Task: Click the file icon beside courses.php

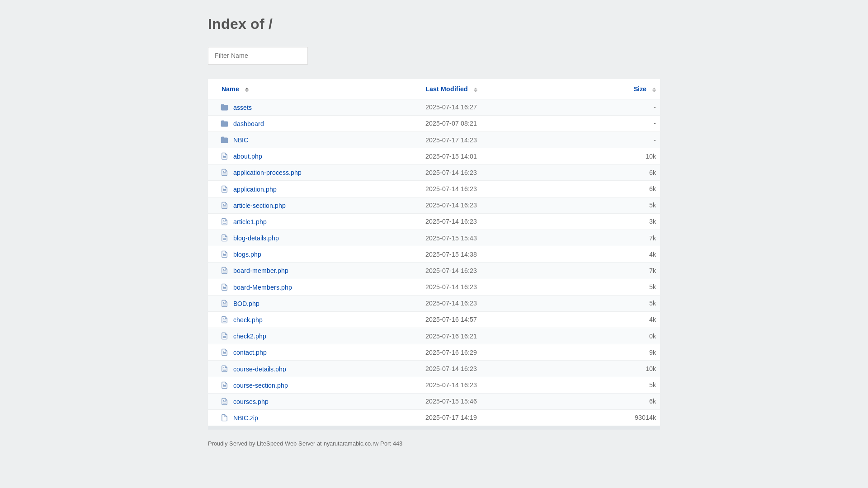Action: [x=224, y=402]
